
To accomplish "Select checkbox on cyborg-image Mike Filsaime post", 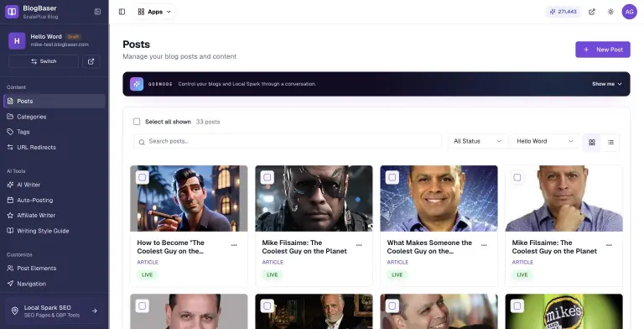I will [267, 177].
